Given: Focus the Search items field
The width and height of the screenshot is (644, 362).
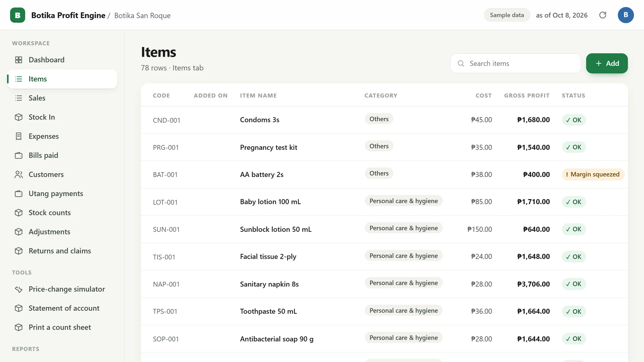Looking at the screenshot, I should 516,63.
